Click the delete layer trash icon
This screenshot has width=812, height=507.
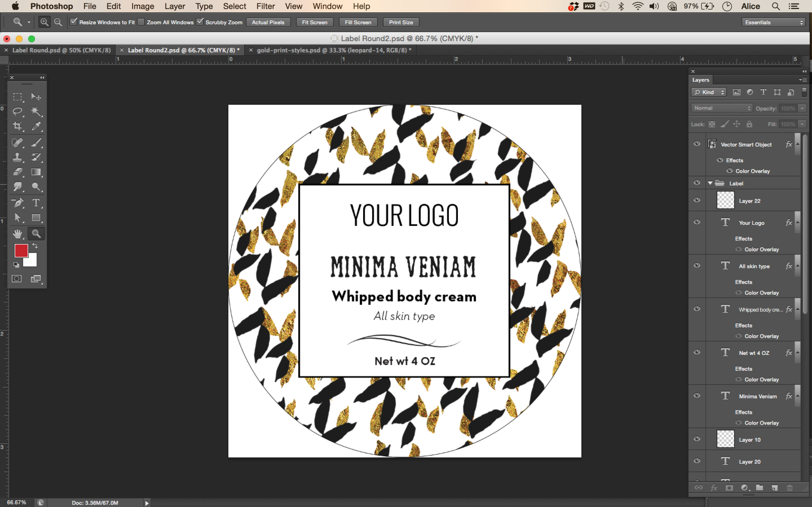(x=789, y=488)
